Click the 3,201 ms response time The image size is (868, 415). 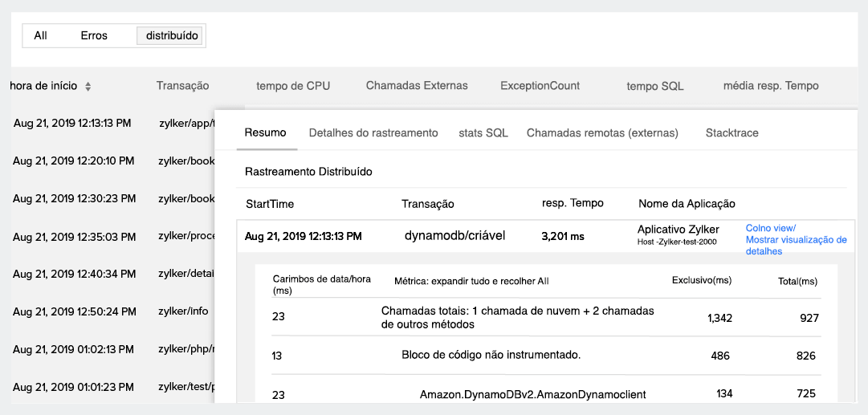562,236
